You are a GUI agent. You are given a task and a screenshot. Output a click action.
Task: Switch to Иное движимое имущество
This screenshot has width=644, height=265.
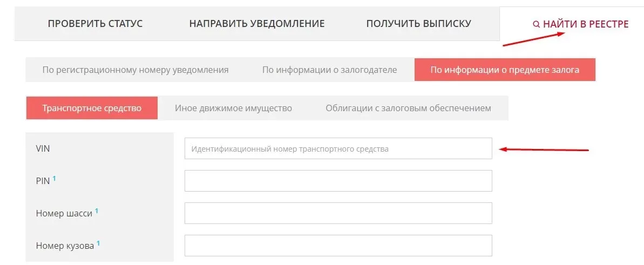233,108
